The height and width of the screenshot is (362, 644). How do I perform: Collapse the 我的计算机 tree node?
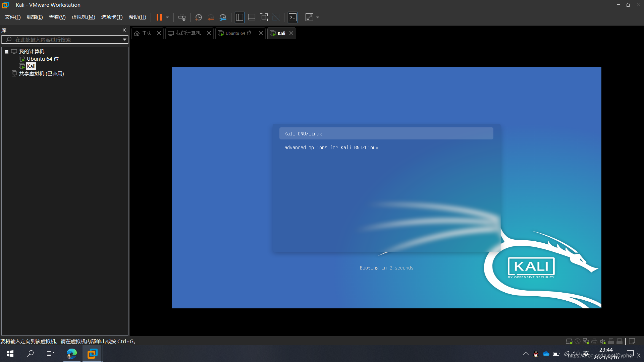[6, 52]
